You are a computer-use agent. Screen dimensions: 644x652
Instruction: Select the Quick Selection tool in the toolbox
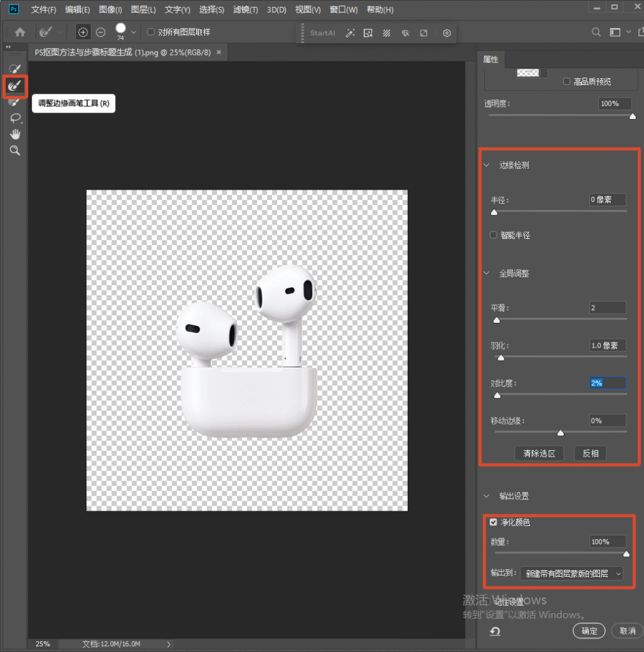(x=15, y=68)
